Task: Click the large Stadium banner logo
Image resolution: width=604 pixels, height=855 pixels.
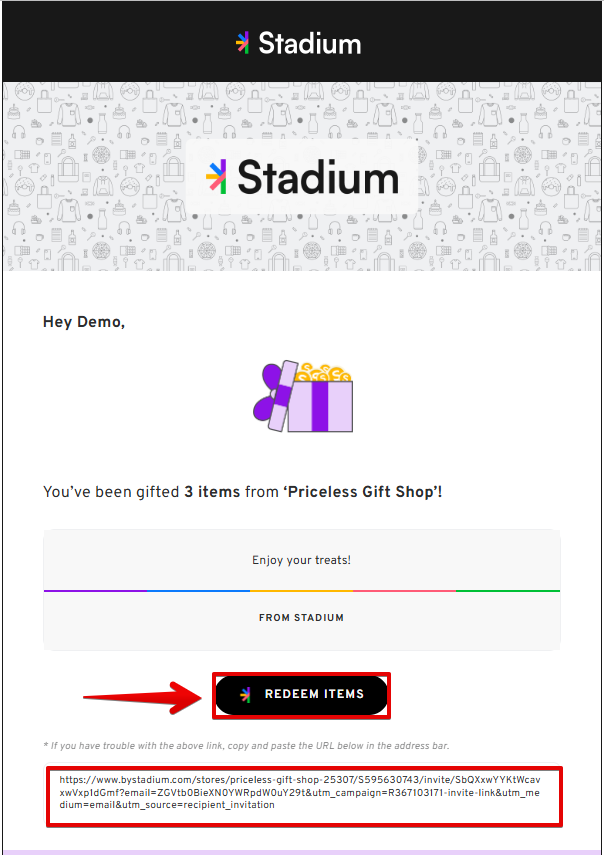Action: point(302,177)
